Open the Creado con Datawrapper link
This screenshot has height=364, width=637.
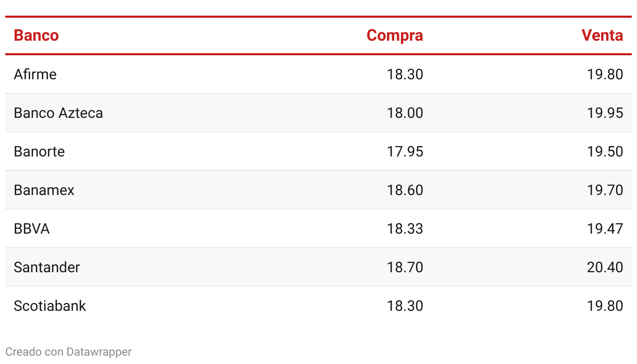(68, 352)
